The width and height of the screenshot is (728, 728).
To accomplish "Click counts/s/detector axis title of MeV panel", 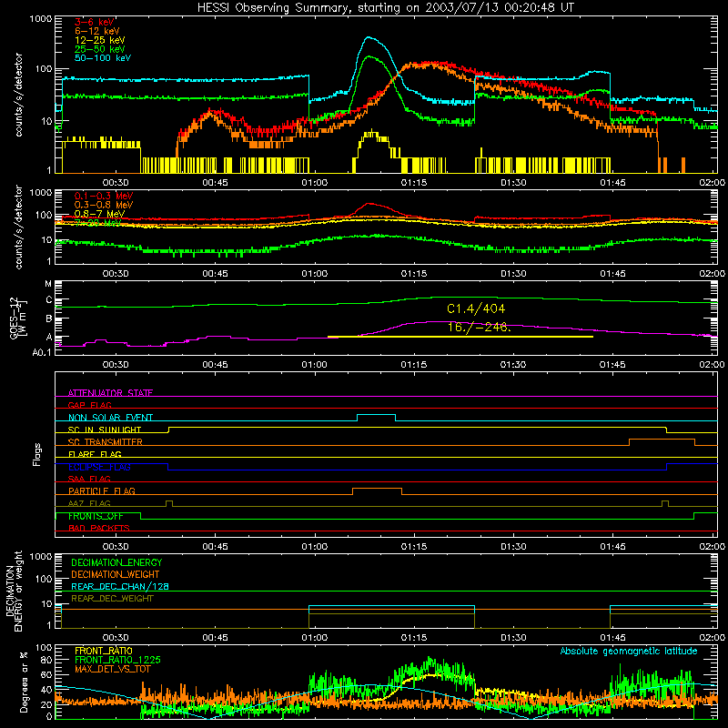I will 18,227.
